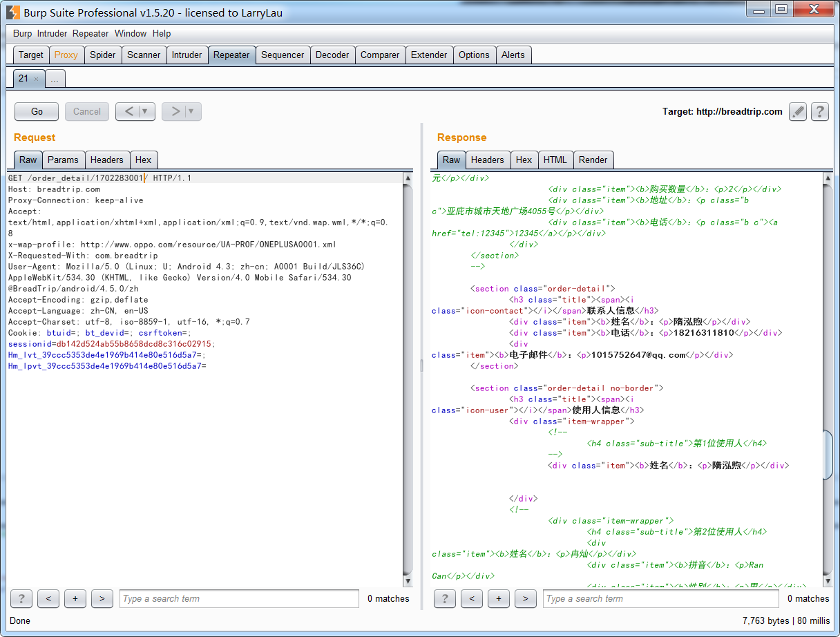Switch to the Comparer tool tab
The image size is (840, 637).
[380, 55]
